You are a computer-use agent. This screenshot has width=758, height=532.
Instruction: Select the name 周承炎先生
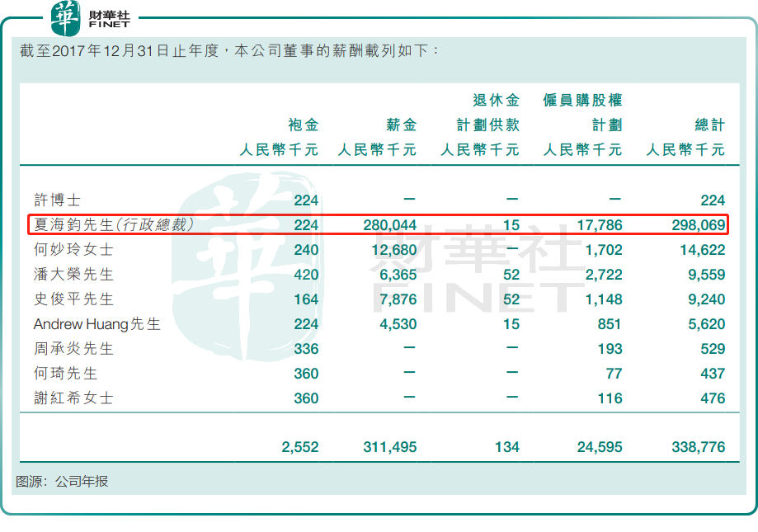point(73,348)
